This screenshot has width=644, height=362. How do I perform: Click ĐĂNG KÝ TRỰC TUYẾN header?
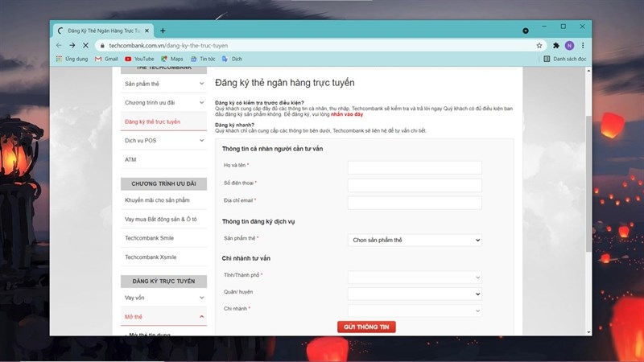[x=164, y=281]
